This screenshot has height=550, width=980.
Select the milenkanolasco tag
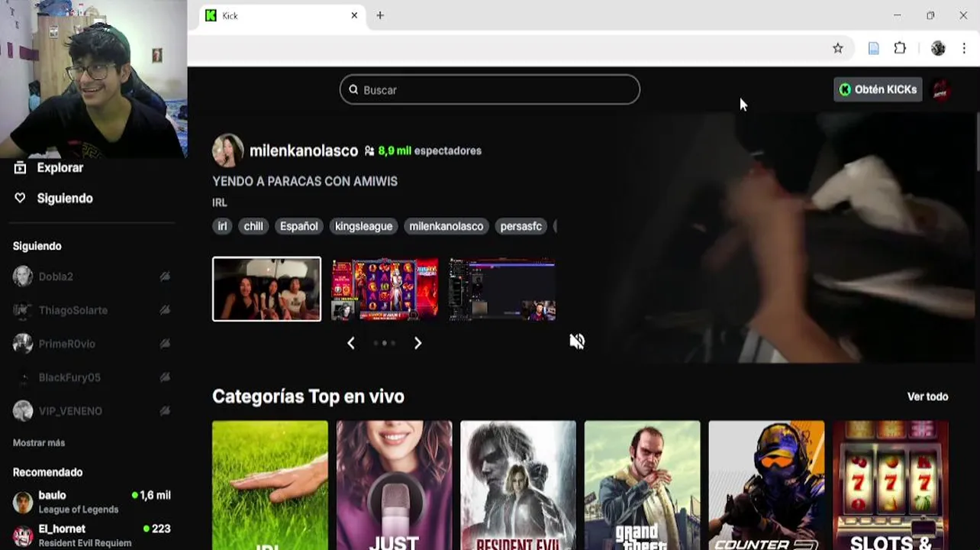(446, 226)
